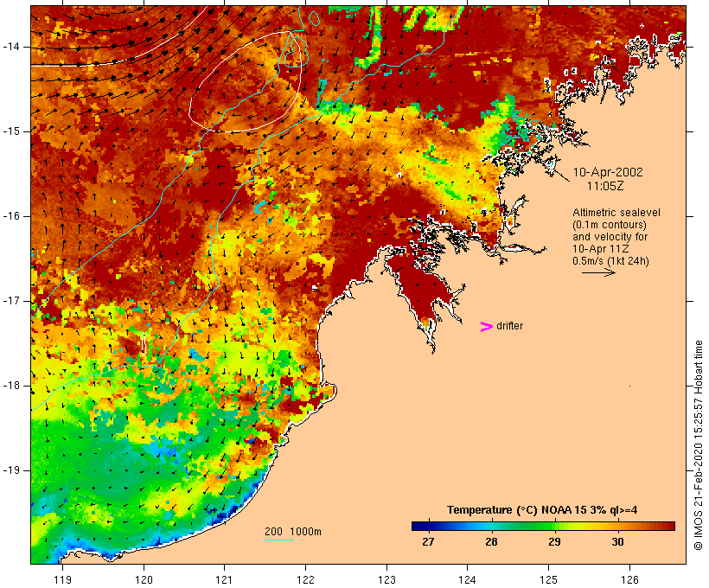Click longitude axis label 121

coord(224,580)
